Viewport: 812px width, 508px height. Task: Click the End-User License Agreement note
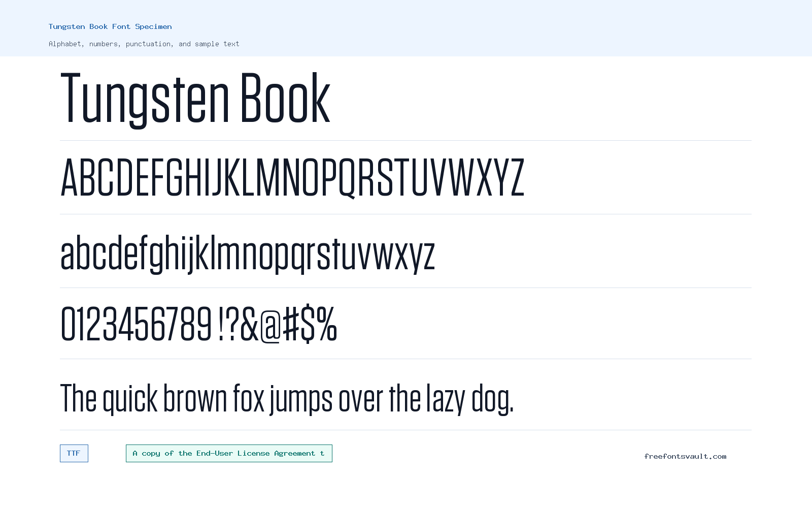point(229,453)
